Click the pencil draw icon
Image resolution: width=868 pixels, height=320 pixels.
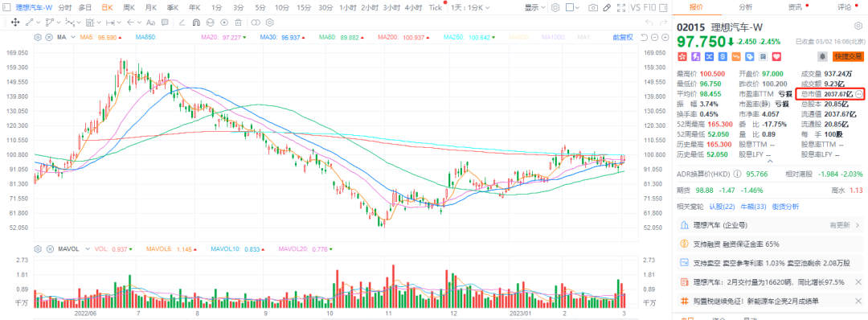(607, 8)
